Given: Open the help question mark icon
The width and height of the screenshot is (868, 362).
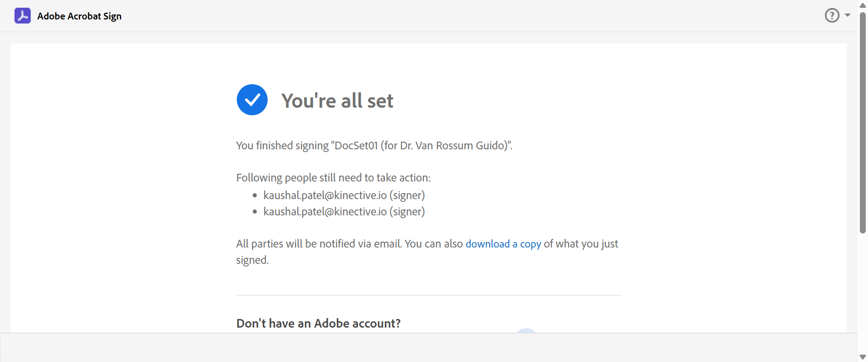Looking at the screenshot, I should (832, 15).
